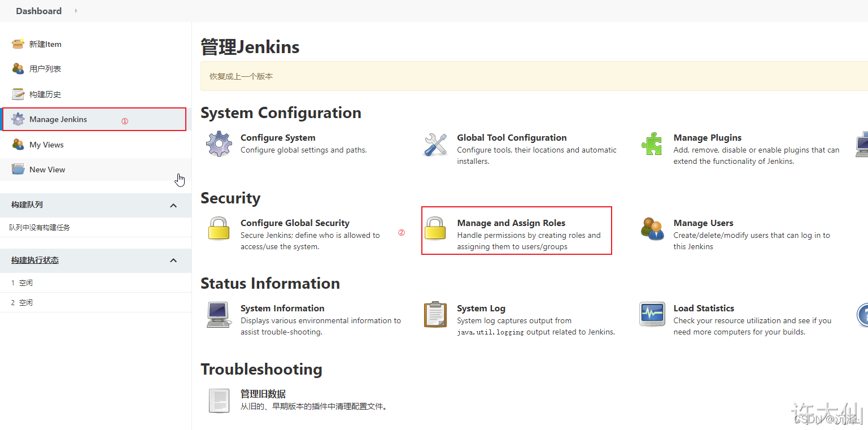Go to Dashboard breadcrumb
Screen dimensions: 868x430
tap(39, 11)
